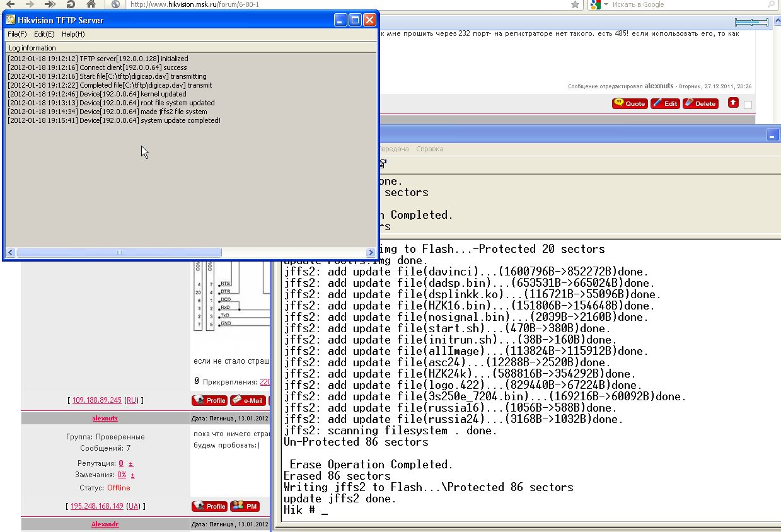Screen dimensions: 781x532
Task: Open IP link 109.188.89.245
Action: 96,400
